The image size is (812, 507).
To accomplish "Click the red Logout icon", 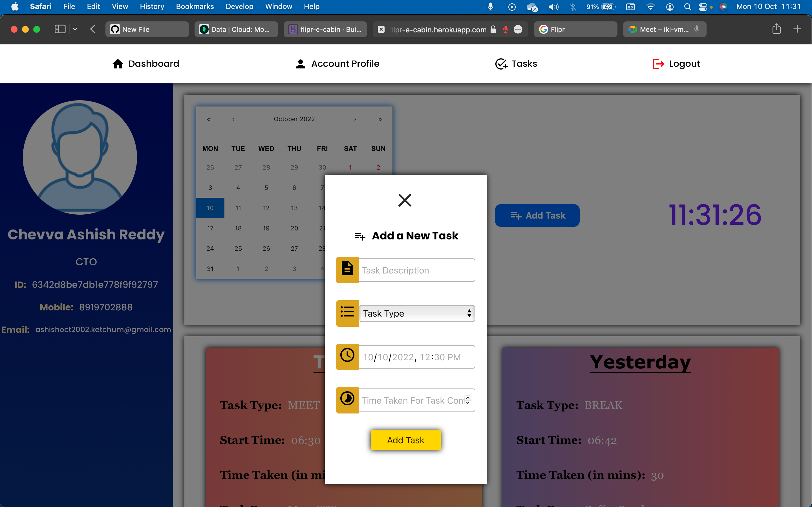I will [x=658, y=64].
